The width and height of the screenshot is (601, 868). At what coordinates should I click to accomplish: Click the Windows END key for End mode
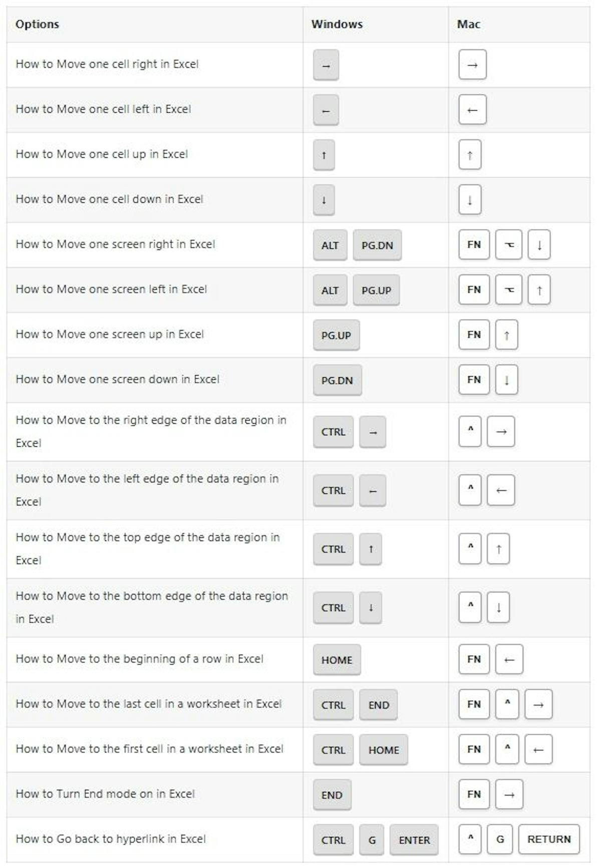[x=332, y=795]
